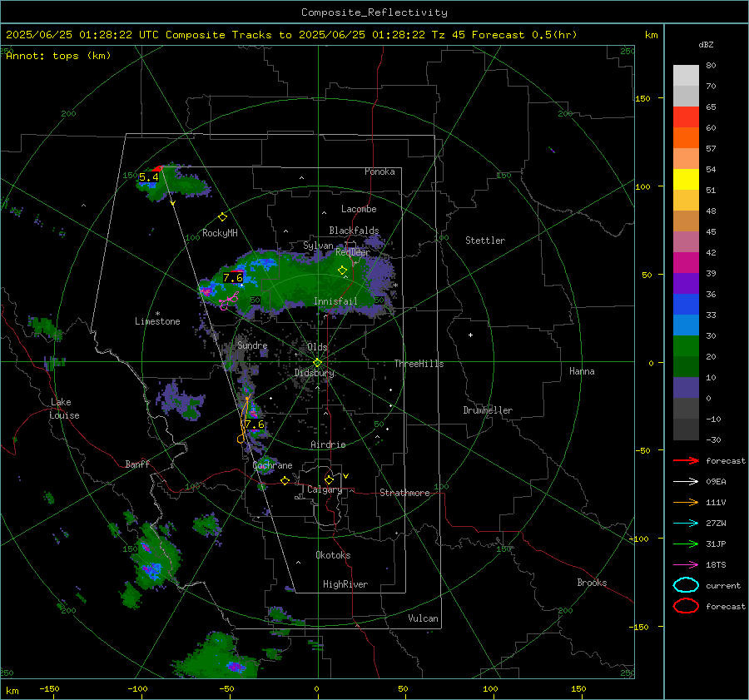Click the red forecast ellipse symbol
This screenshot has height=700, width=749.
[x=686, y=606]
